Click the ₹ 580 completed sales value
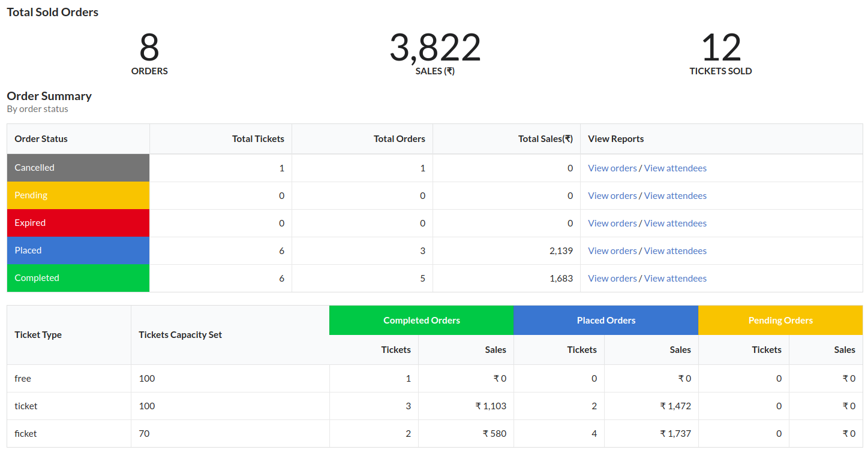868x453 pixels. [494, 434]
